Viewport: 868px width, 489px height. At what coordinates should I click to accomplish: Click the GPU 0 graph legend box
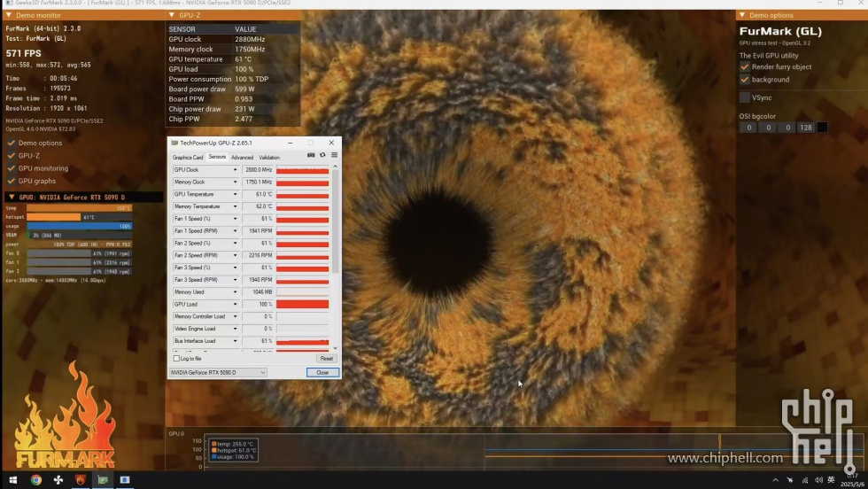click(234, 450)
